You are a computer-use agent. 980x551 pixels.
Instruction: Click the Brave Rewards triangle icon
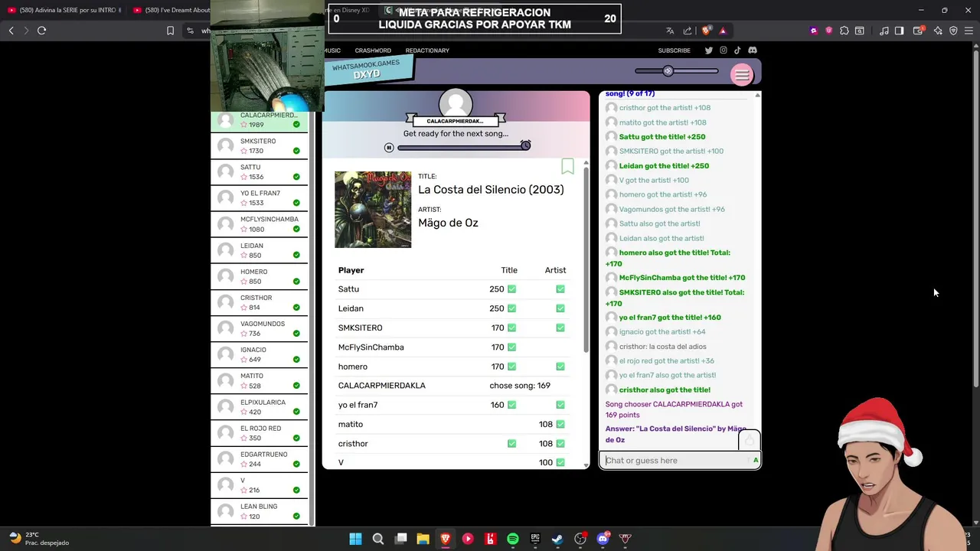tap(723, 31)
